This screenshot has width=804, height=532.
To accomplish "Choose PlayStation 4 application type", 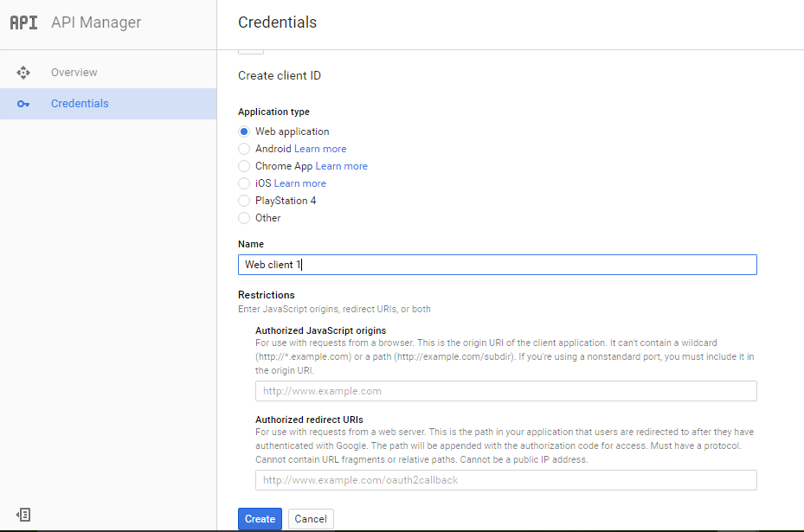I will pos(244,201).
